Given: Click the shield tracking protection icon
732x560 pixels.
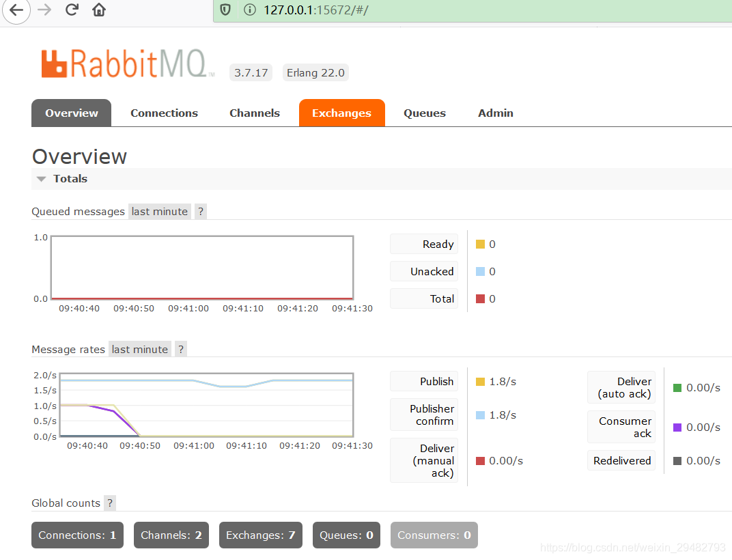Looking at the screenshot, I should pyautogui.click(x=225, y=10).
